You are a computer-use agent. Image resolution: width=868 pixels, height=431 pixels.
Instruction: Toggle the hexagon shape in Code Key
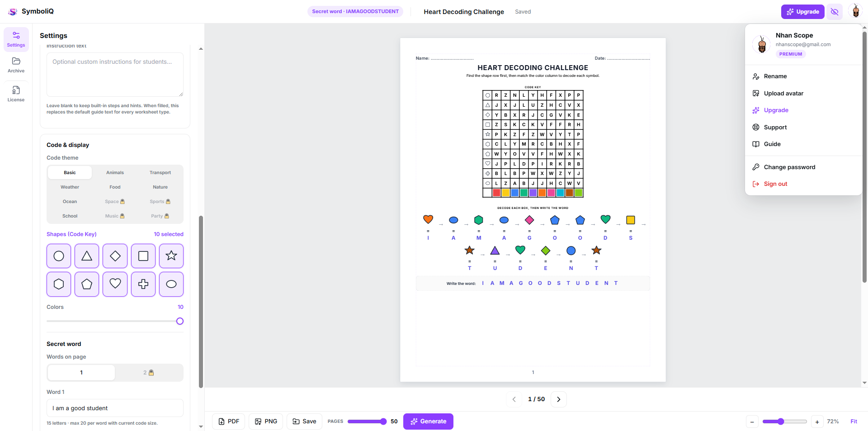(59, 284)
